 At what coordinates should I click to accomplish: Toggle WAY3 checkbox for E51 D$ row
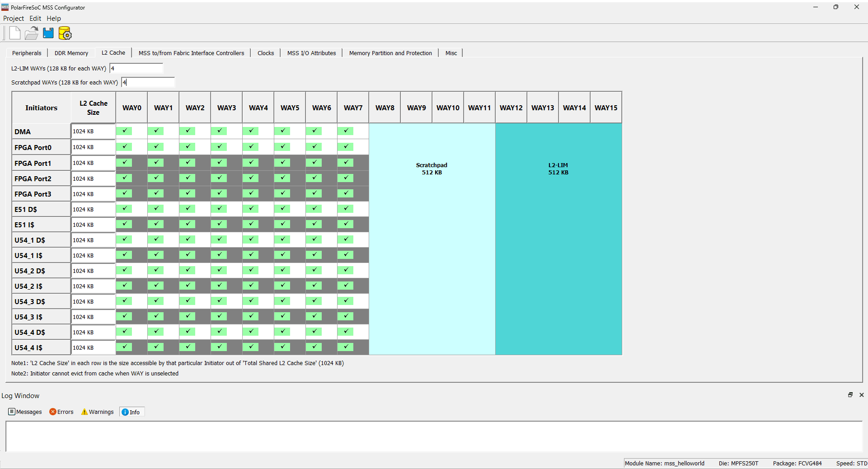click(x=219, y=209)
